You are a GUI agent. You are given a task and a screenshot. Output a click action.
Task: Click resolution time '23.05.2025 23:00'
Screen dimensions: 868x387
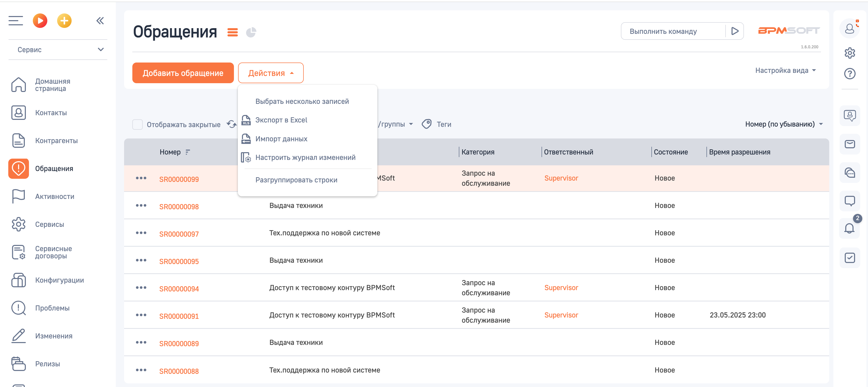[738, 315]
